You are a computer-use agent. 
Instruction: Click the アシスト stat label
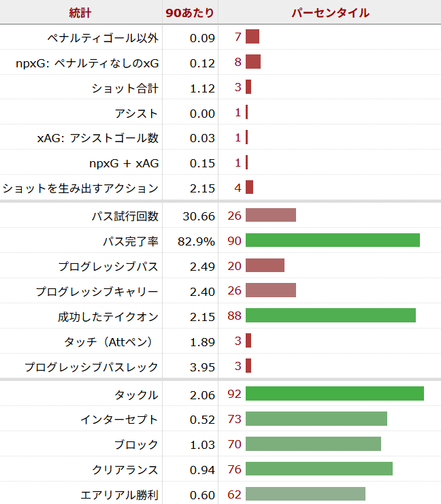[x=137, y=114]
